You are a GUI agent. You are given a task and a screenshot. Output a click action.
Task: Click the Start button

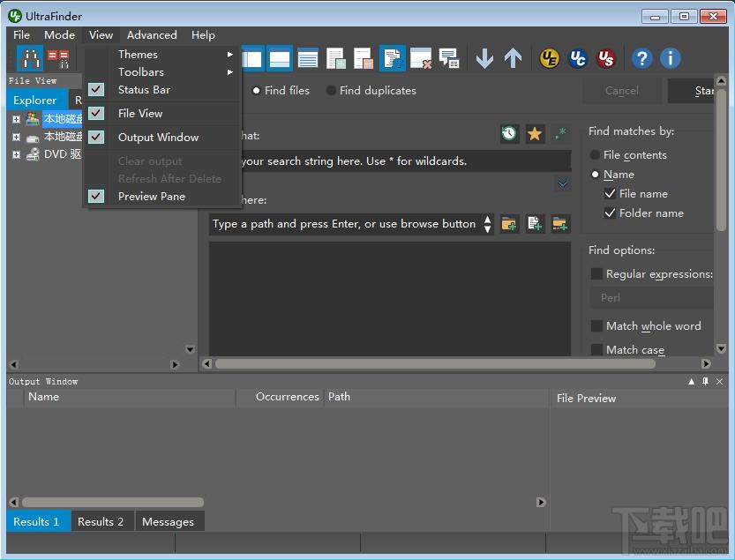tap(692, 91)
